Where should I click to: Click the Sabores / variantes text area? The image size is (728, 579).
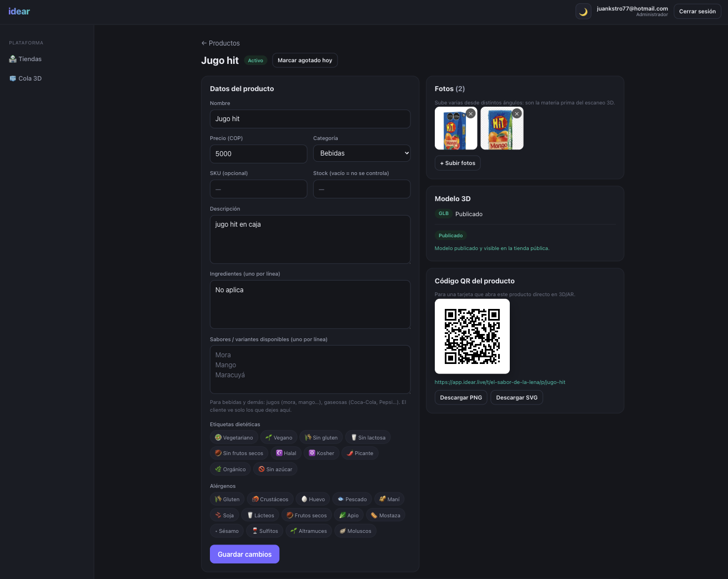310,370
